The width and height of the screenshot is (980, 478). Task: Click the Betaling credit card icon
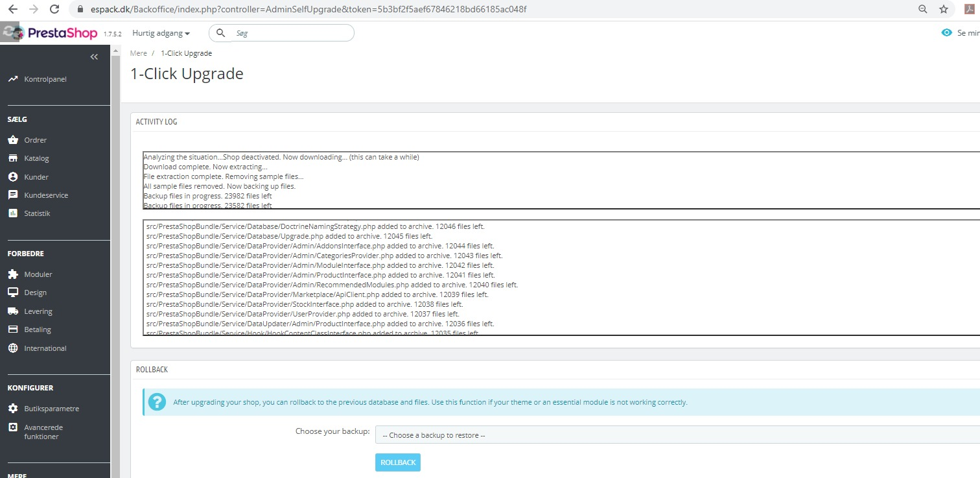coord(13,329)
